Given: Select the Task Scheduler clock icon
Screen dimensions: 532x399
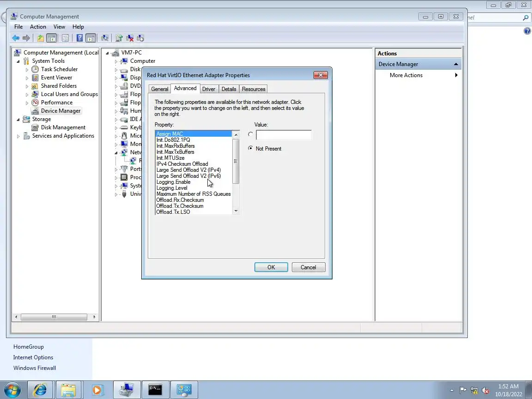Looking at the screenshot, I should click(35, 69).
